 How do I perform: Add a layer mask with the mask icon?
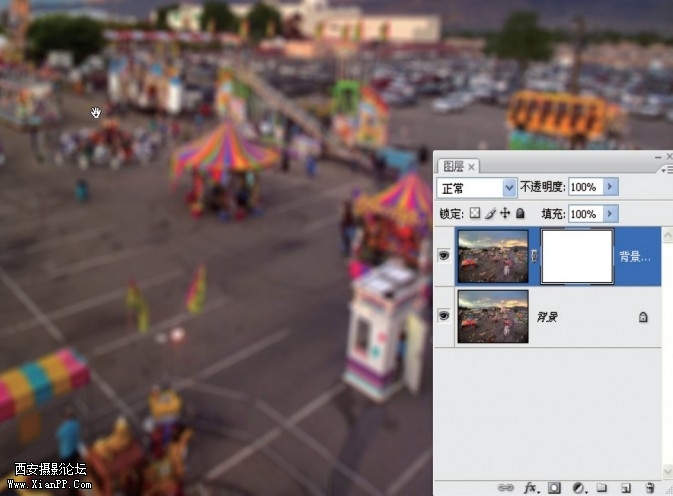(x=555, y=488)
